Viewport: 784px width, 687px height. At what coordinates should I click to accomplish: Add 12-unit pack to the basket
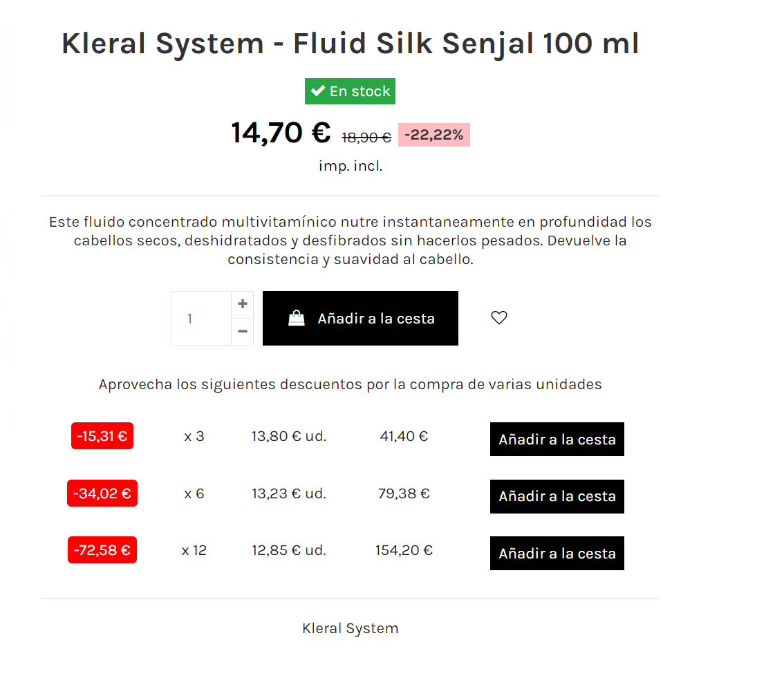pos(557,554)
